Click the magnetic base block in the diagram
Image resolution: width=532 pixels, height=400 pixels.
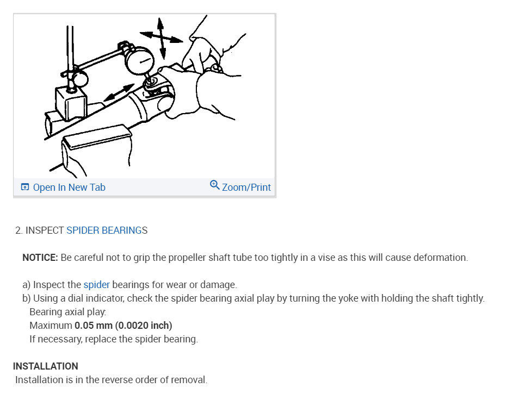71,103
